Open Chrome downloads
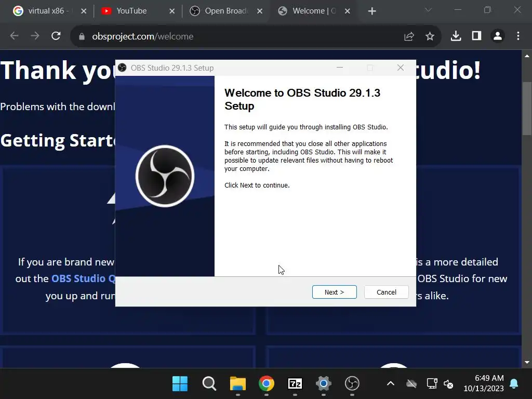This screenshot has height=399, width=532. tap(456, 36)
